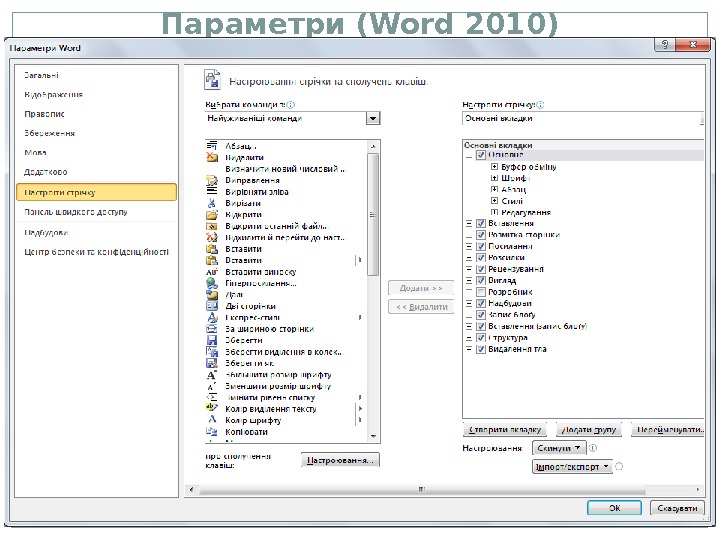Toggle the Вигляд tab checkbox
Screen dimensions: 720x540
[x=481, y=280]
